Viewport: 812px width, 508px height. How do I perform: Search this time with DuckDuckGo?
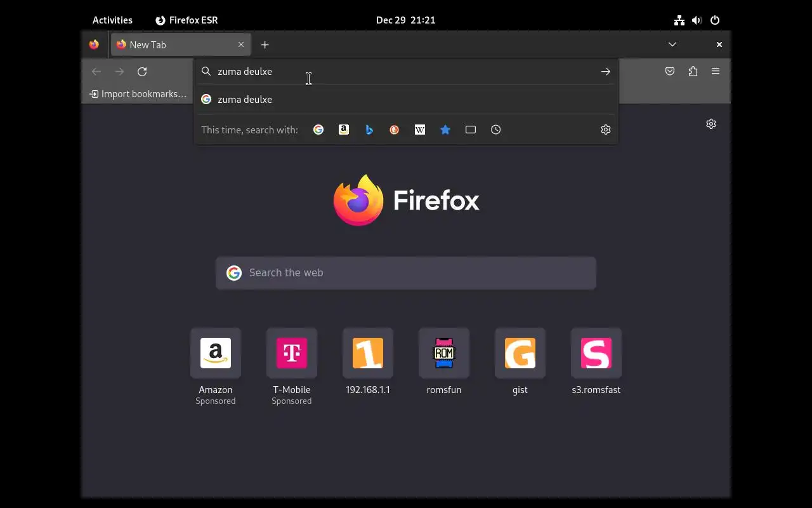click(395, 130)
